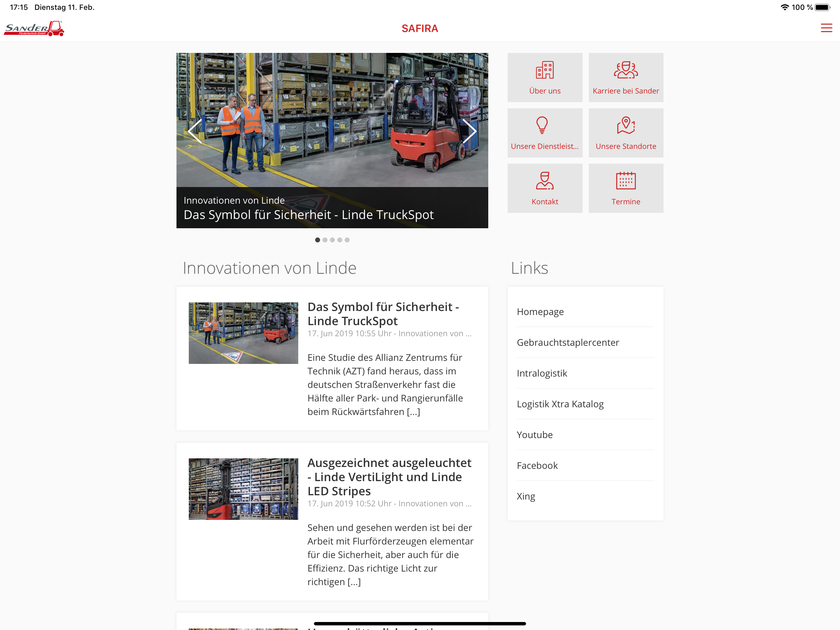The width and height of the screenshot is (840, 630).
Task: Tap the battery status icon
Action: coord(822,7)
